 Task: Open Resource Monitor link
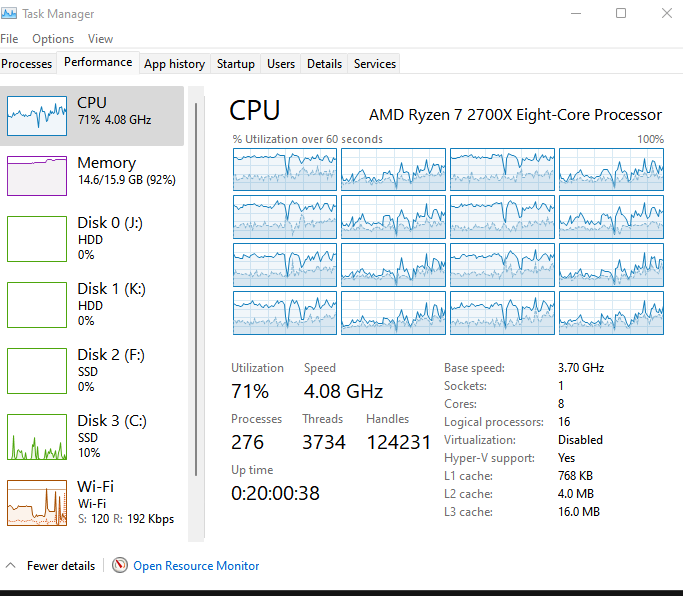click(x=196, y=566)
